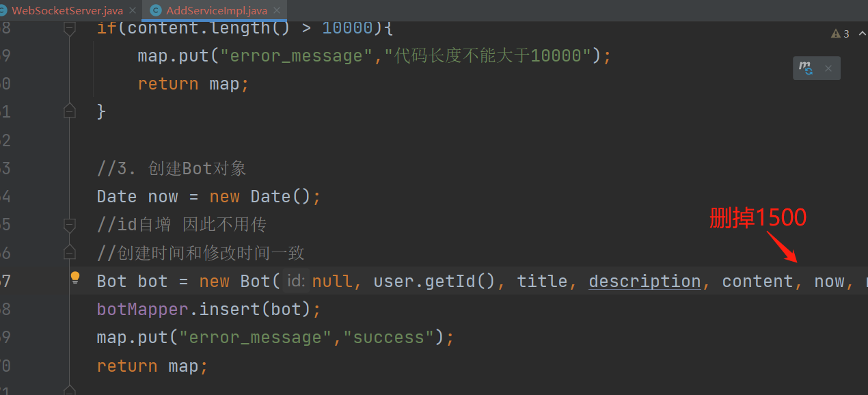Fold the comment block starting at id自增
This screenshot has width=868, height=395.
click(69, 224)
